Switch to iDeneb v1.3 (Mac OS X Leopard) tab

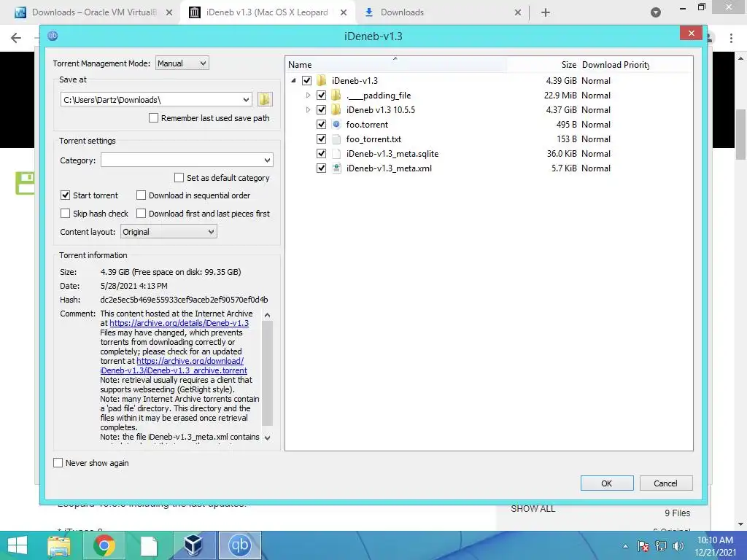tap(267, 12)
